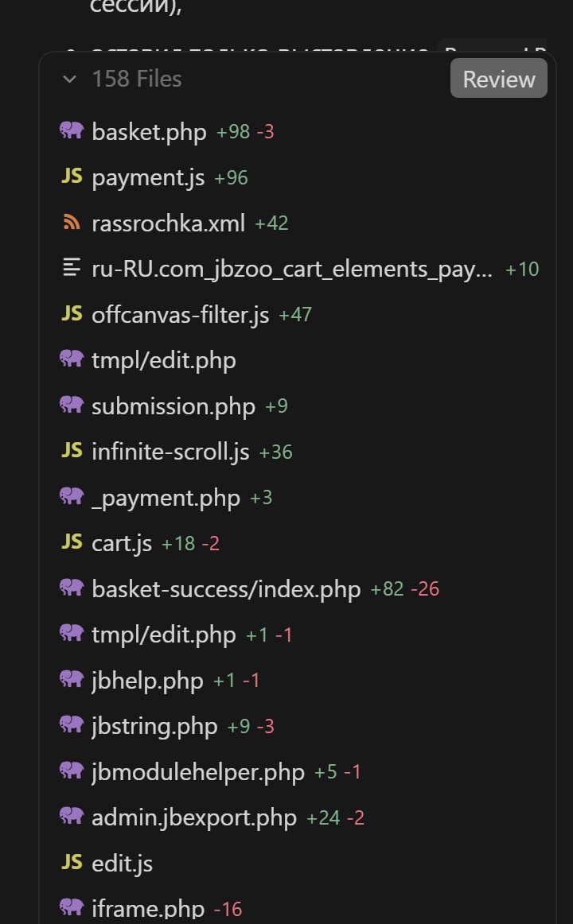573x924 pixels.
Task: Open basket-success/index.php file entry
Action: pos(226,589)
